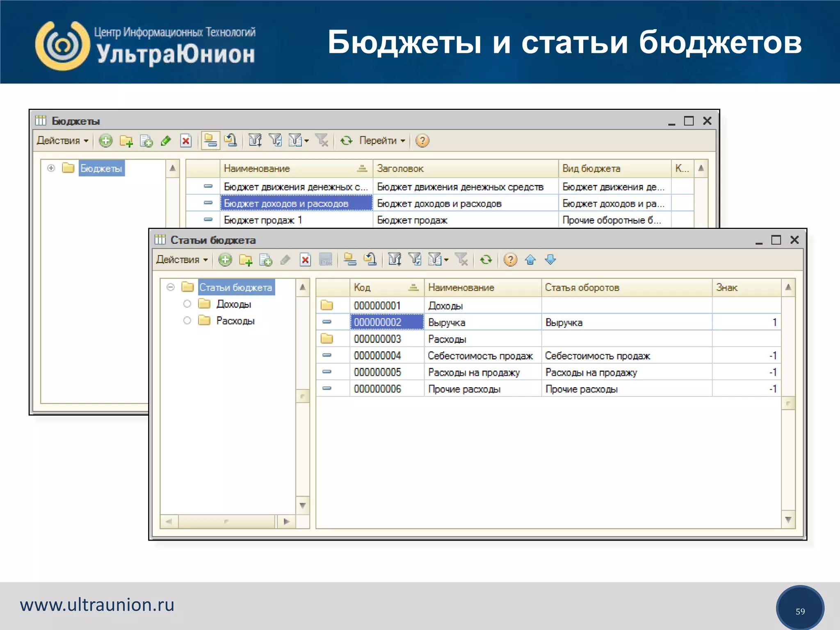Click Help icon in Бюджеты toolbar

tap(422, 141)
